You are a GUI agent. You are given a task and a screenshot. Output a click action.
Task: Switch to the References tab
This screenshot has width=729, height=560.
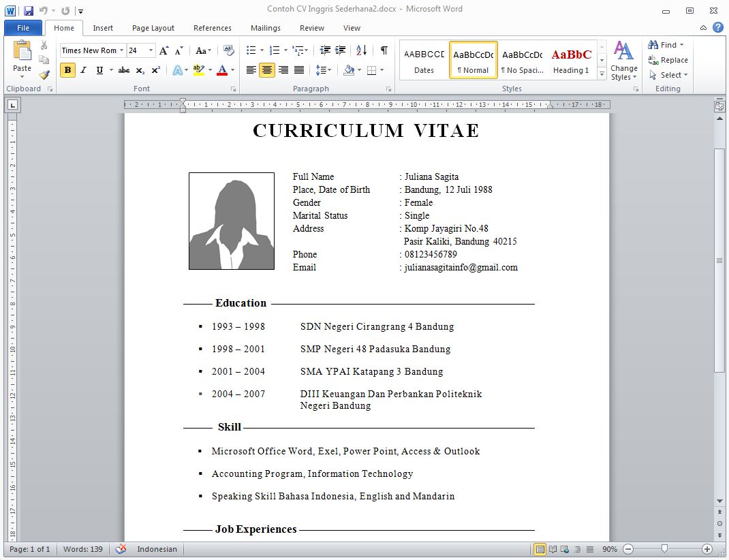click(x=213, y=28)
